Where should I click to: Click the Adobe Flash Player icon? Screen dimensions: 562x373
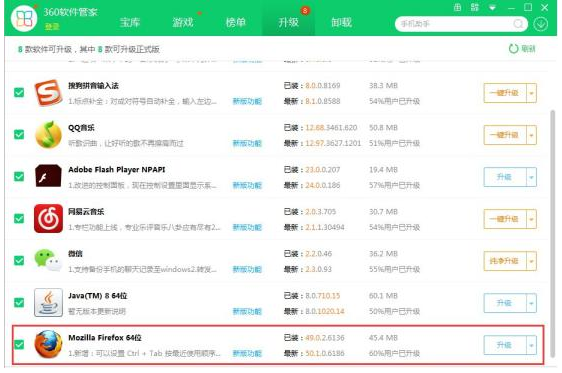[x=48, y=176]
